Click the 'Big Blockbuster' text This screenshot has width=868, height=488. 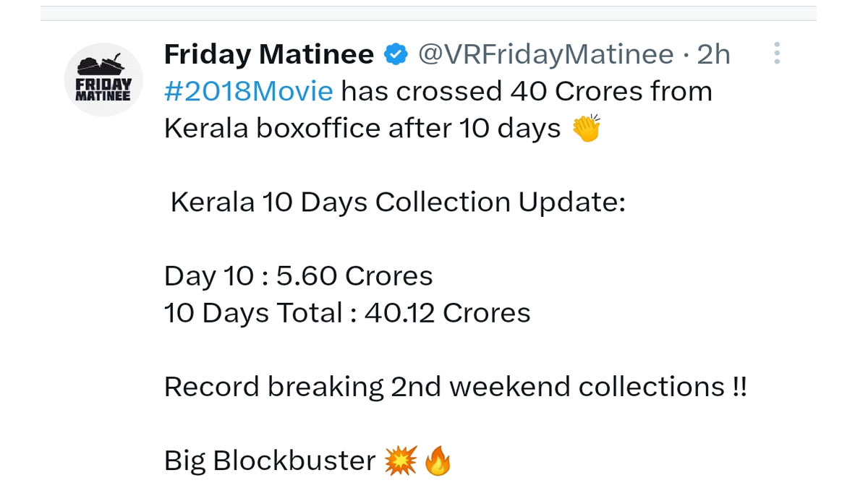point(269,460)
